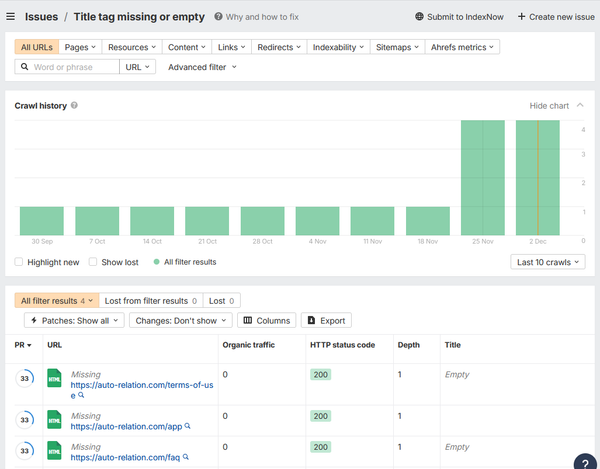Click the plus icon before "Create new issue"

point(521,16)
